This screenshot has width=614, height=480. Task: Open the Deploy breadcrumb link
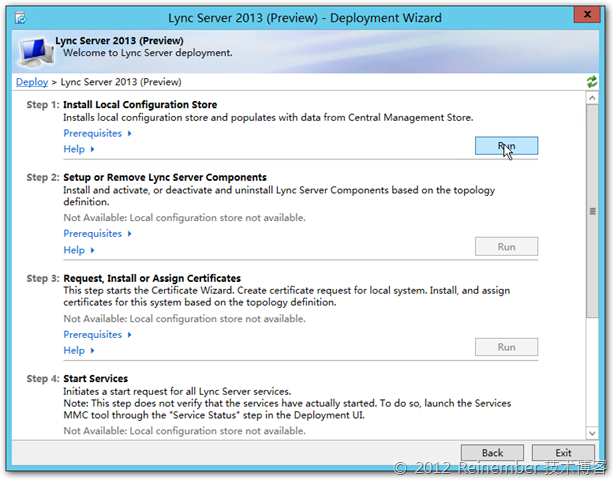pyautogui.click(x=32, y=82)
